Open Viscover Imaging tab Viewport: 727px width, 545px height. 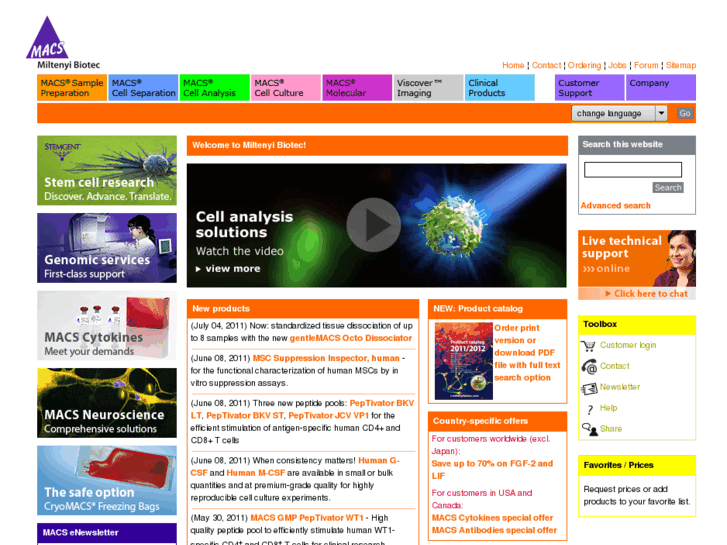coord(428,88)
